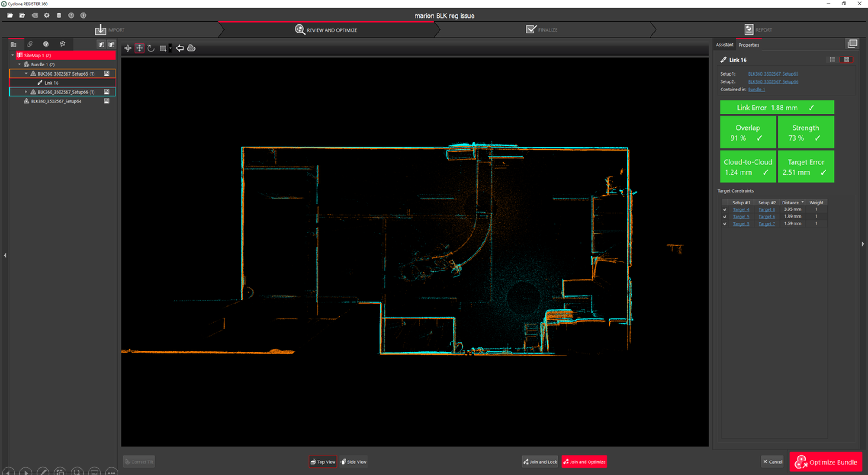868x475 pixels.
Task: Click the back arrow icon in viewer toolbar
Action: pyautogui.click(x=180, y=48)
